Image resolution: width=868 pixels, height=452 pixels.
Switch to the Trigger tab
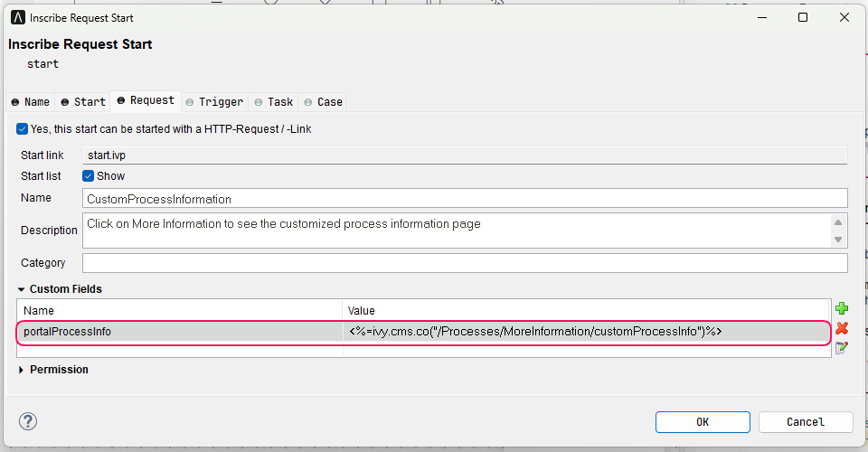pos(214,102)
